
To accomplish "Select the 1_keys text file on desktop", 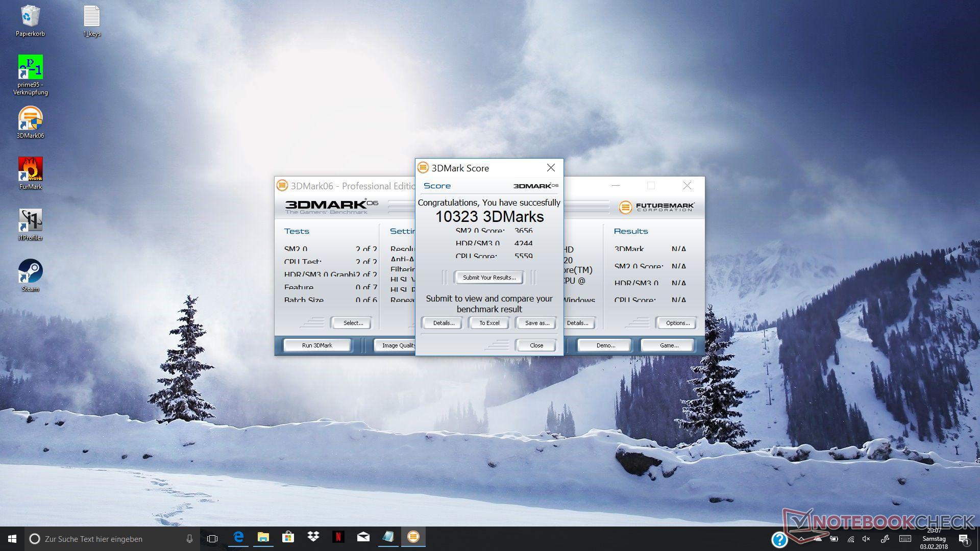I will (x=92, y=21).
